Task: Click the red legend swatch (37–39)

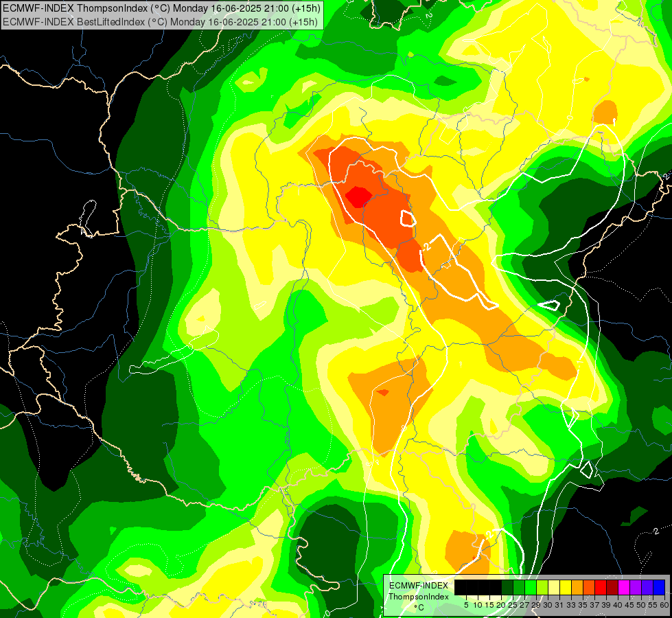Action: tap(601, 587)
